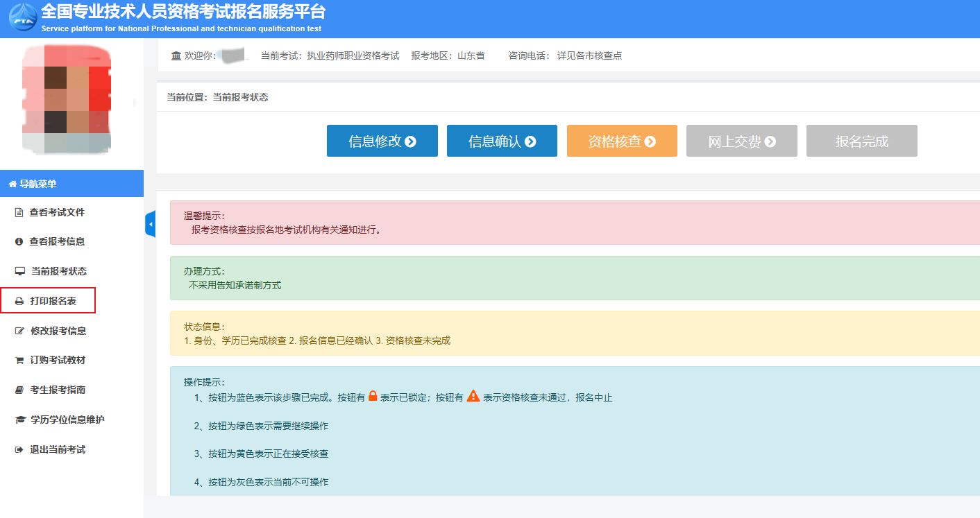This screenshot has width=980, height=518.
Task: Click the gray 网上交费 step button
Action: 741,141
